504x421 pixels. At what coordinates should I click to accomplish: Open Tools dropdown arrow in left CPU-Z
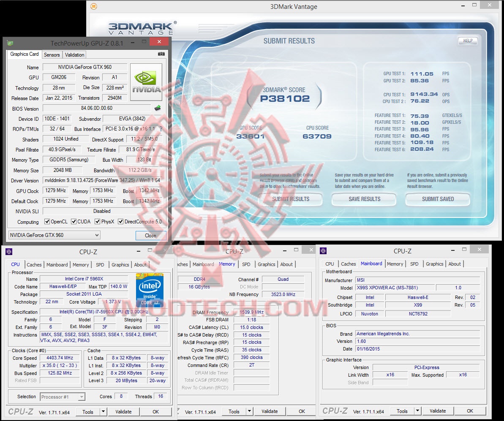click(x=103, y=411)
